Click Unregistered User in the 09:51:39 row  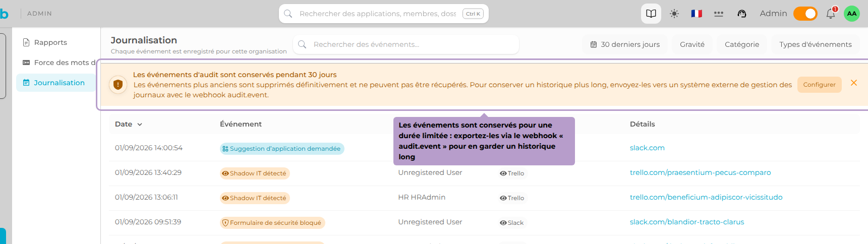point(430,222)
